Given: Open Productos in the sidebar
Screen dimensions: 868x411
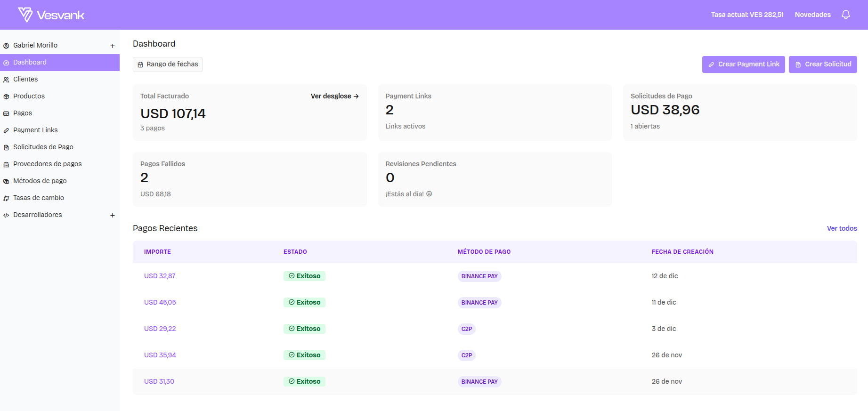Looking at the screenshot, I should 60,96.
